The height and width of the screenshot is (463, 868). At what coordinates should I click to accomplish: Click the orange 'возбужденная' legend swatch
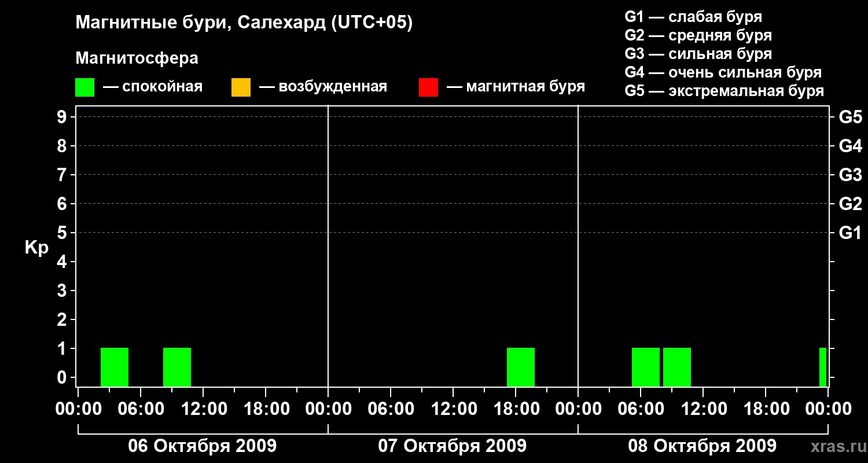[x=241, y=87]
